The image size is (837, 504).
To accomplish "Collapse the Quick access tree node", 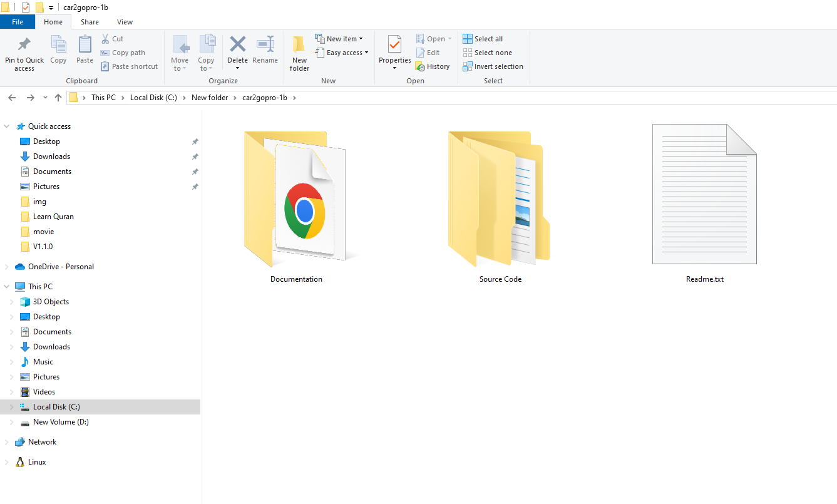I will pos(7,126).
